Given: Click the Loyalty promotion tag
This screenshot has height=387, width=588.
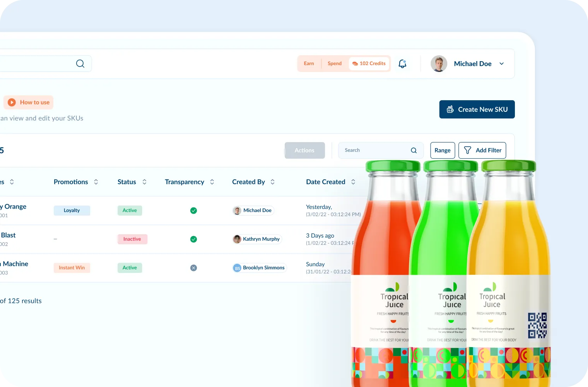Looking at the screenshot, I should (72, 211).
